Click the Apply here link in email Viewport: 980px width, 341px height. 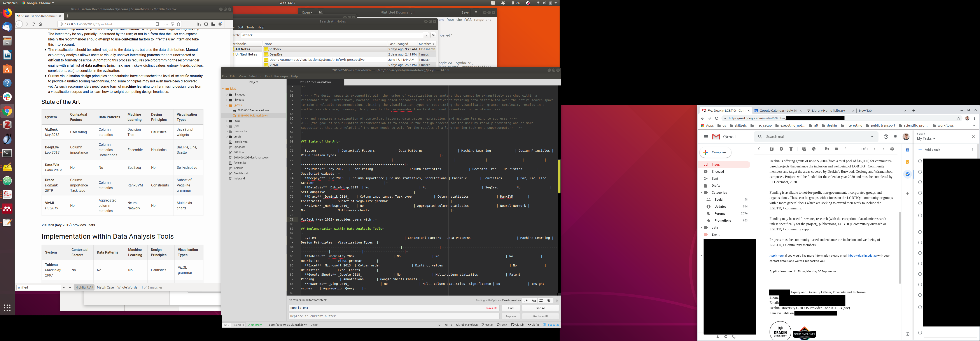coord(776,256)
